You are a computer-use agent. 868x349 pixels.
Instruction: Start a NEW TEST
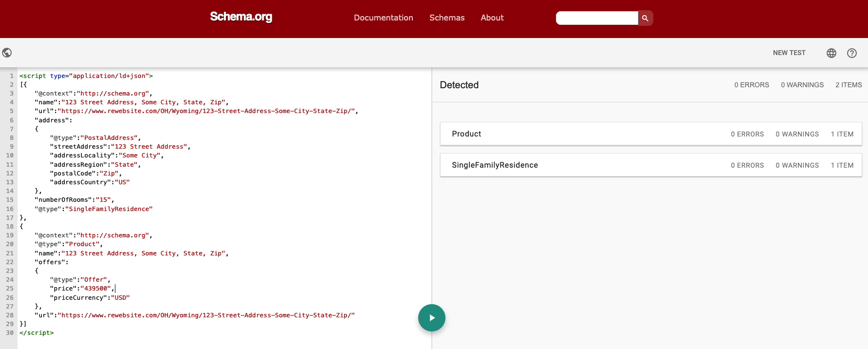coord(789,53)
